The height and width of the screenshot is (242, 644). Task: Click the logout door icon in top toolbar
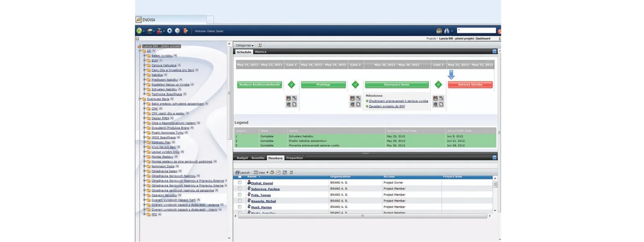(x=186, y=31)
